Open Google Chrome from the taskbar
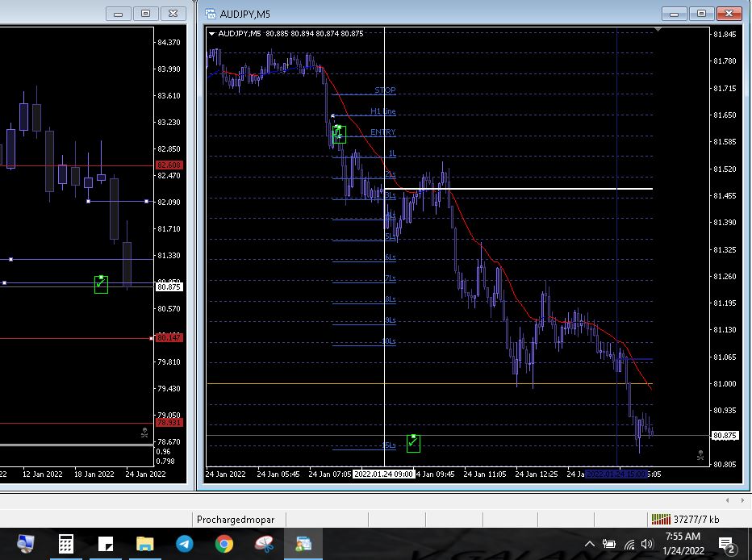 (x=224, y=544)
